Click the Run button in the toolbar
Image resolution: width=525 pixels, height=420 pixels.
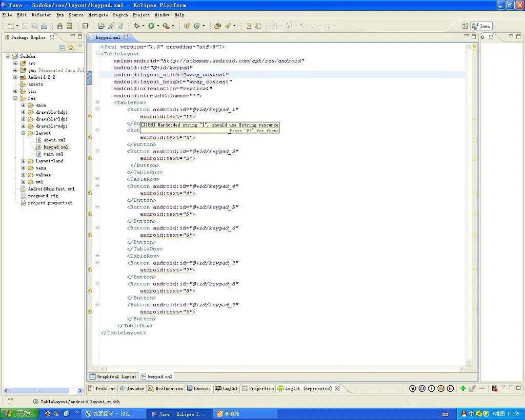[151, 26]
